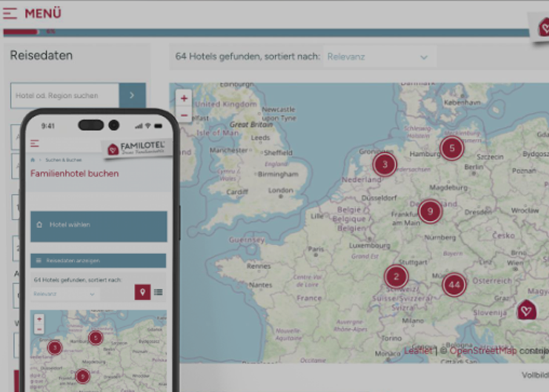Click the MENÜ label
Screen dimensions: 549x392
coord(42,13)
